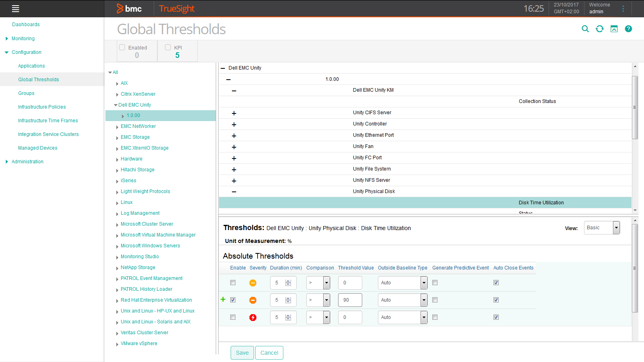Image resolution: width=644 pixels, height=362 pixels.
Task: Toggle the KPI checkbox
Action: click(x=168, y=47)
